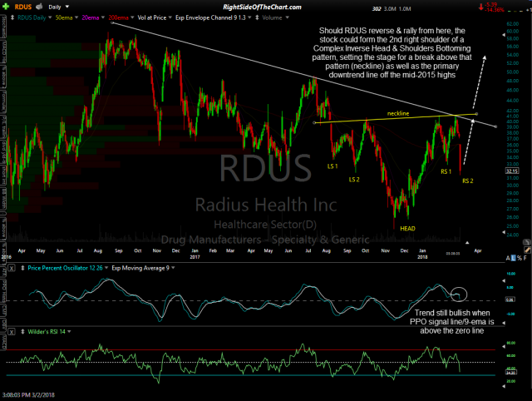Click the neckline label on chart
This screenshot has height=401, width=532.
(398, 113)
